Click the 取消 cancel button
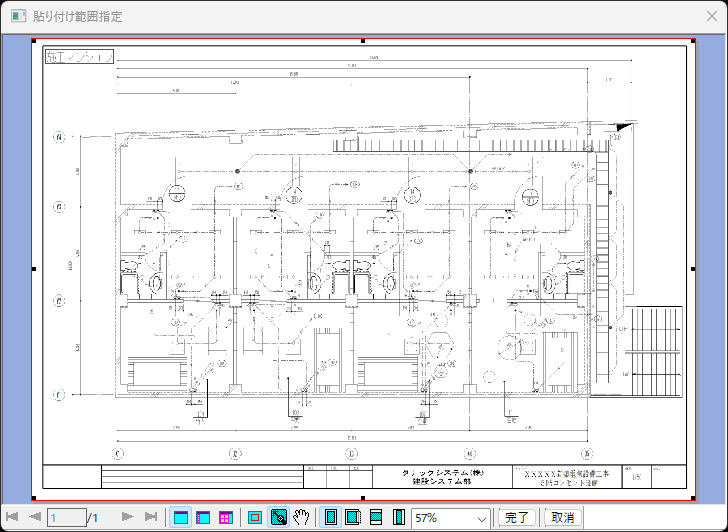The image size is (728, 532). pyautogui.click(x=563, y=517)
